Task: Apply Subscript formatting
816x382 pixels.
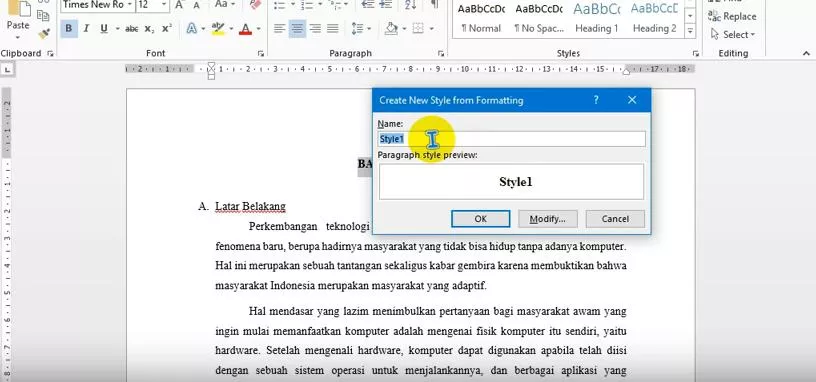Action: [149, 29]
